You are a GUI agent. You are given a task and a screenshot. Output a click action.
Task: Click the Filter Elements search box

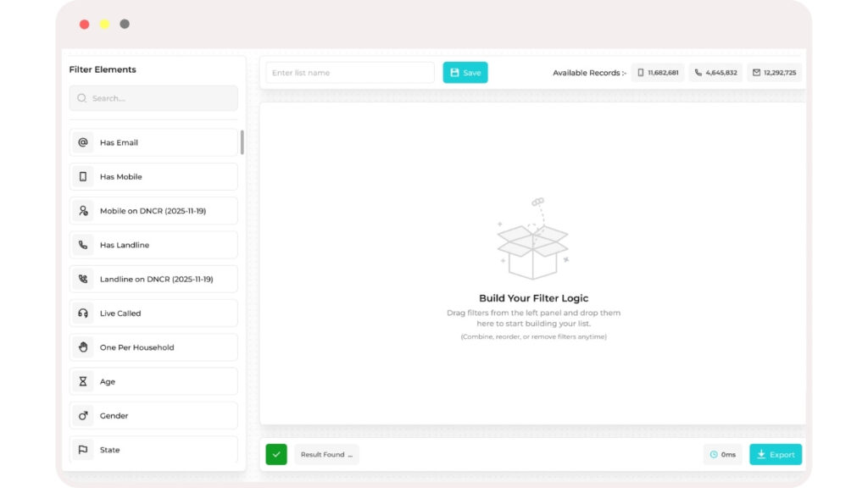[x=153, y=98]
